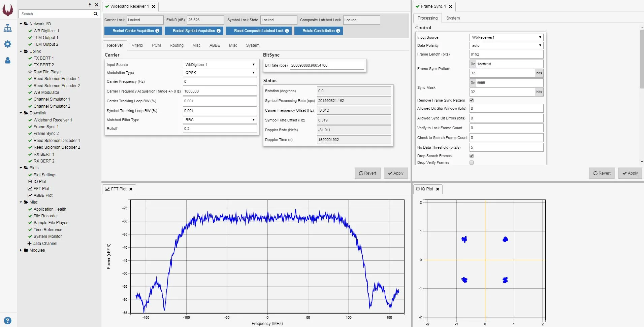
Task: Open the Frame Sync Processing tab
Action: (427, 18)
